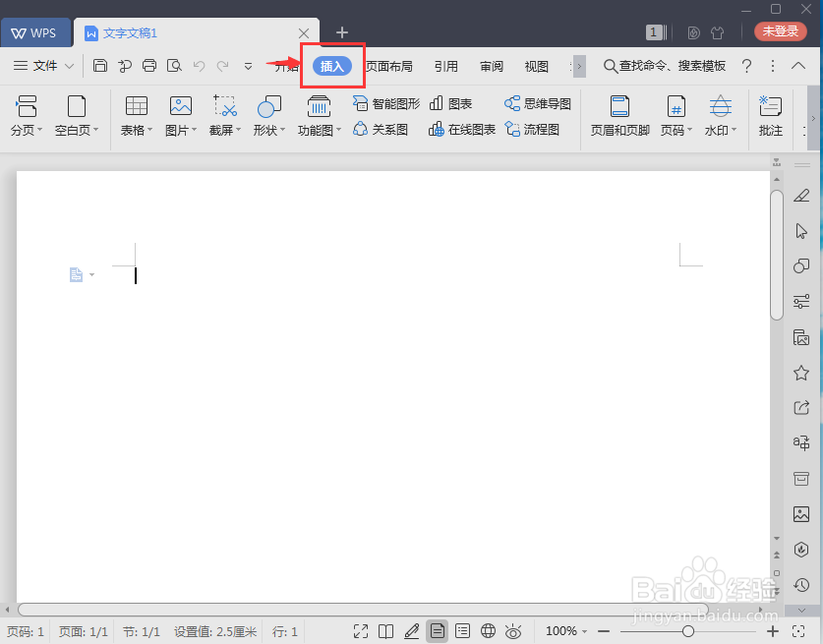Image resolution: width=823 pixels, height=644 pixels.
Task: Open the 文件 file menu
Action: (x=43, y=66)
